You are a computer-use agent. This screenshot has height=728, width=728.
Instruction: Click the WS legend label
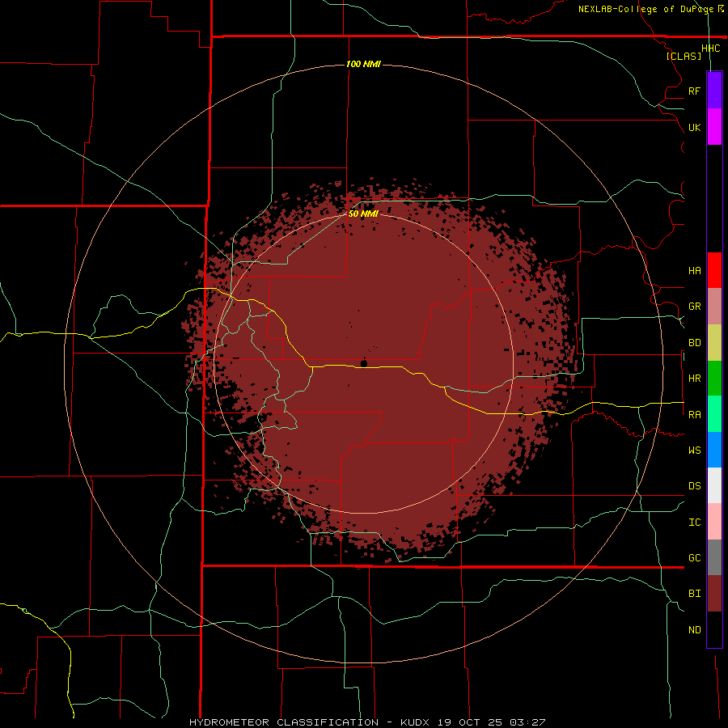(x=695, y=451)
